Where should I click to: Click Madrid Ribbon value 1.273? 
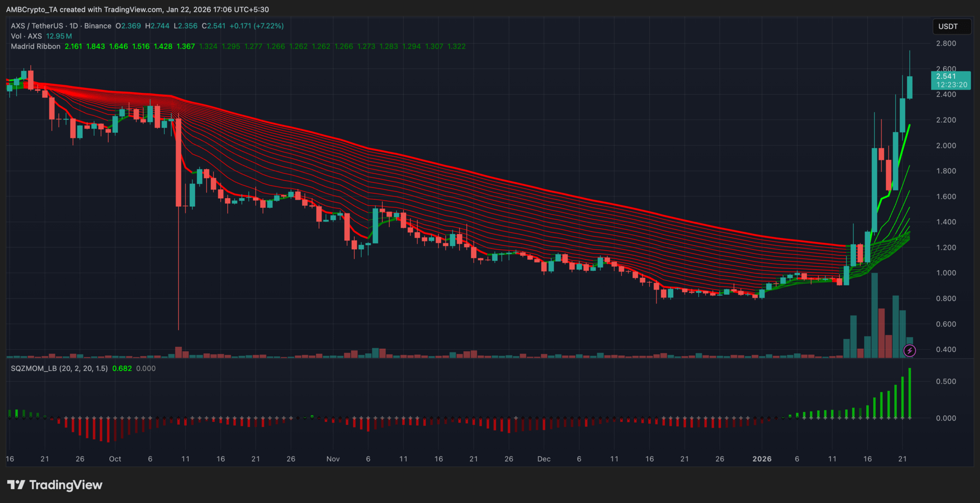[366, 46]
